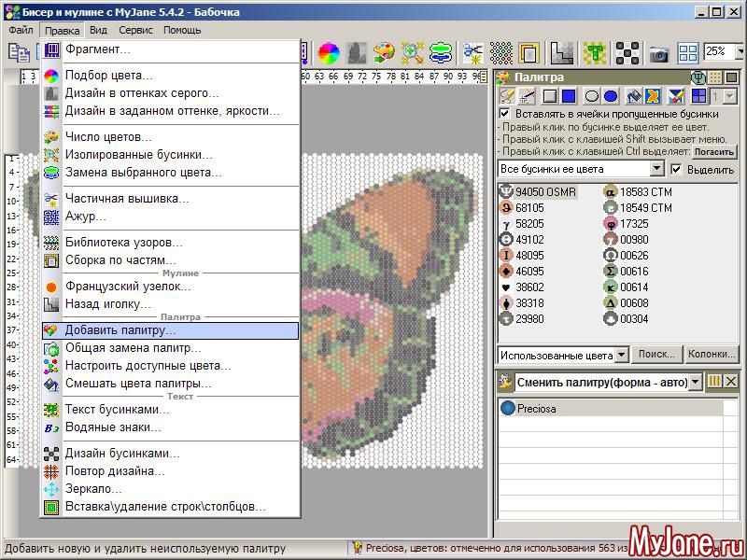Image resolution: width=747 pixels, height=560 pixels.
Task: Open the "Сервис" menu
Action: [x=135, y=30]
